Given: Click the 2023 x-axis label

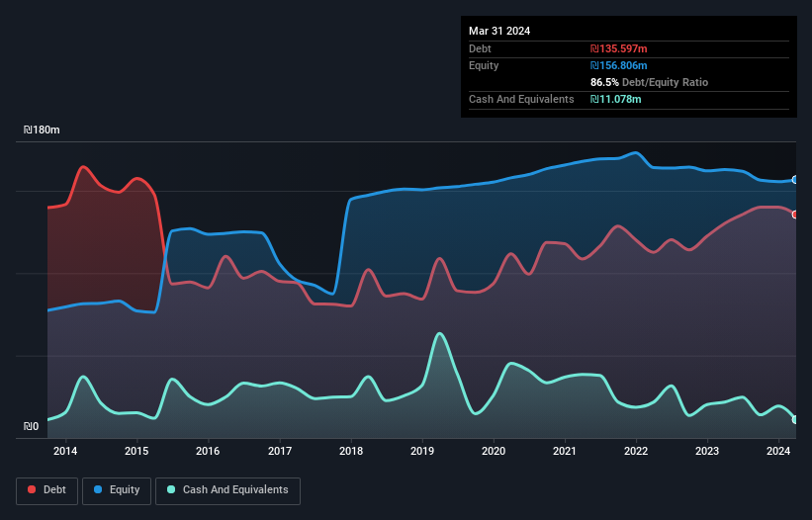Looking at the screenshot, I should coord(707,451).
